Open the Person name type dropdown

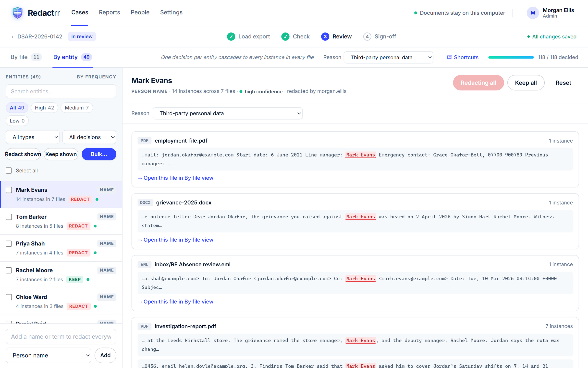(x=48, y=355)
